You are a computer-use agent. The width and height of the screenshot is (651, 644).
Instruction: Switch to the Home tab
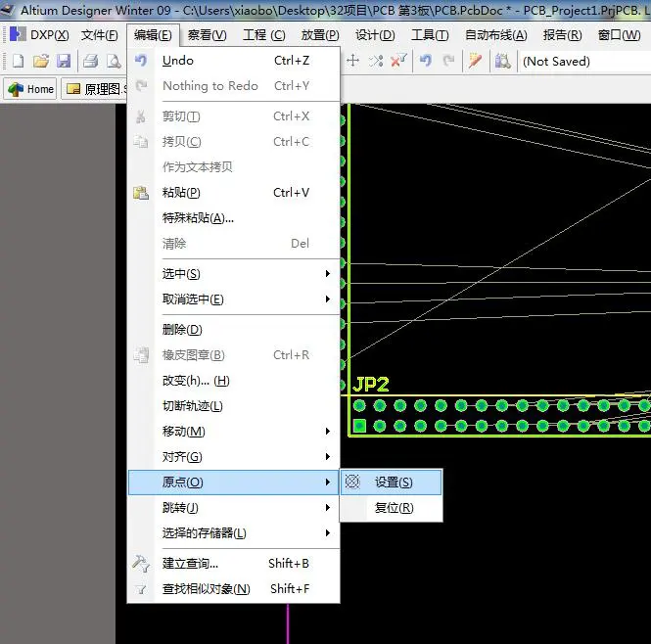click(x=31, y=89)
